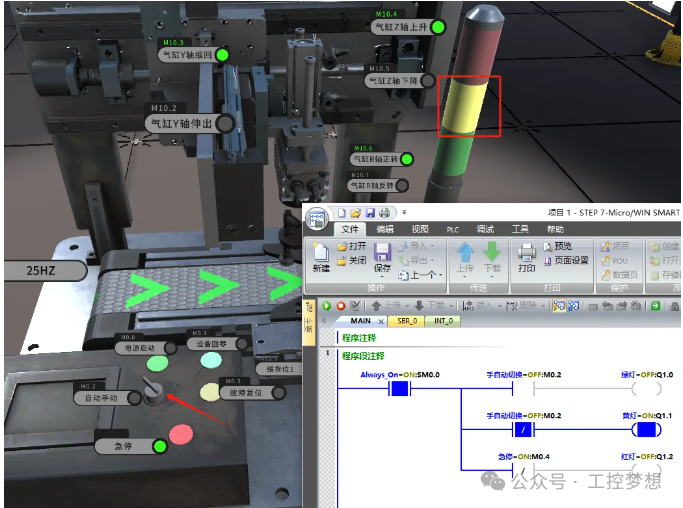Select the 编辑 ribbon tab

385,229
